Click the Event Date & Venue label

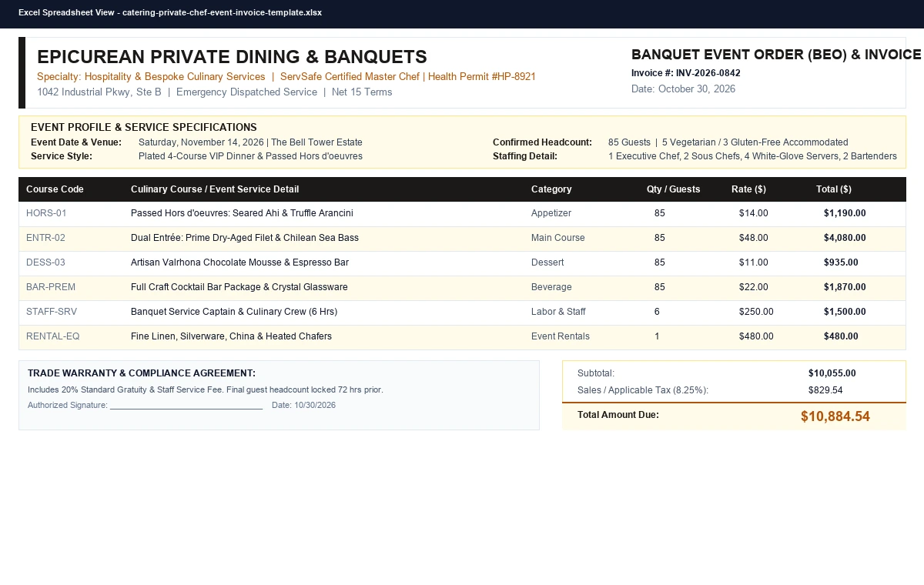click(x=76, y=142)
